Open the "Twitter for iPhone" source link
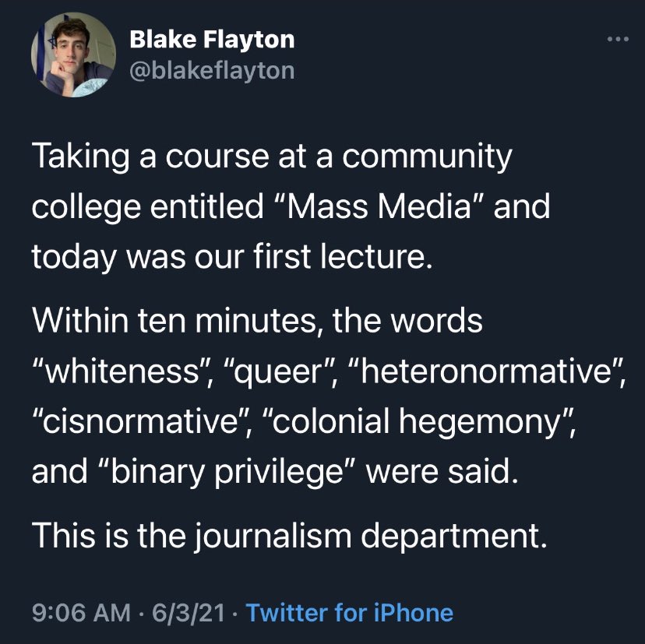The image size is (645, 644). point(350,612)
